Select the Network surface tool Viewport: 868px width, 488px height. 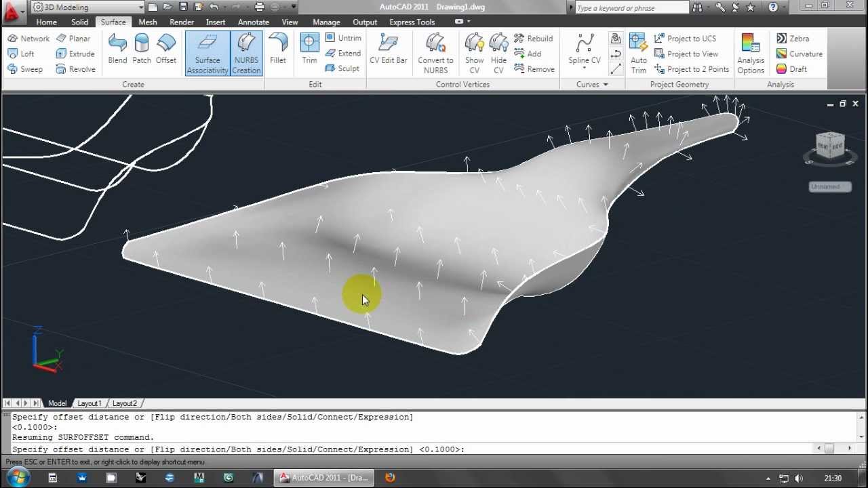[x=28, y=39]
